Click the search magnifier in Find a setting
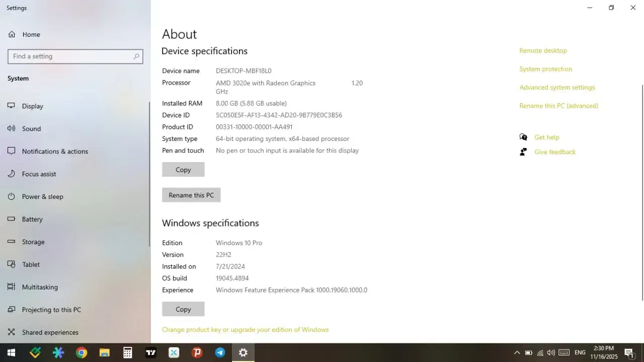 click(136, 56)
